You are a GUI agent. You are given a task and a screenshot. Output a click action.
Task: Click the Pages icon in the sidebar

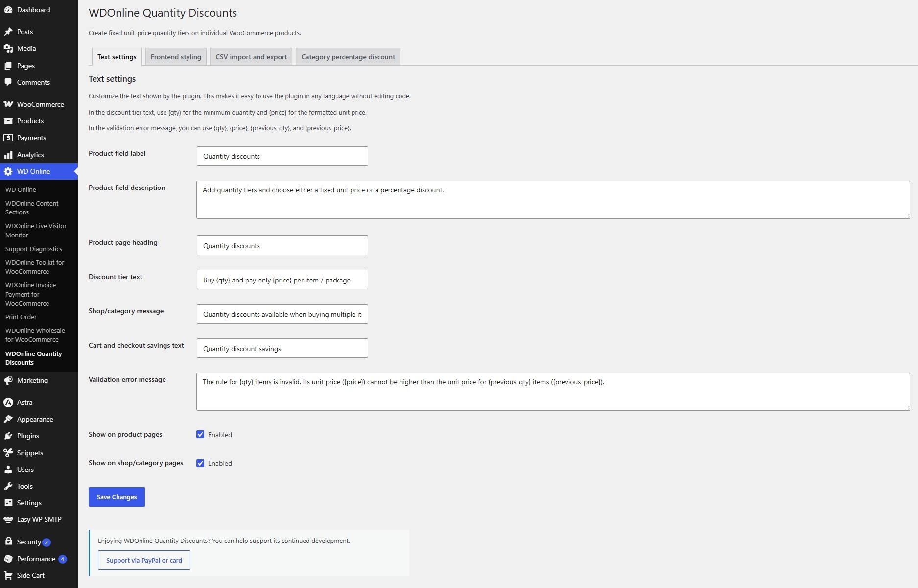(8, 66)
